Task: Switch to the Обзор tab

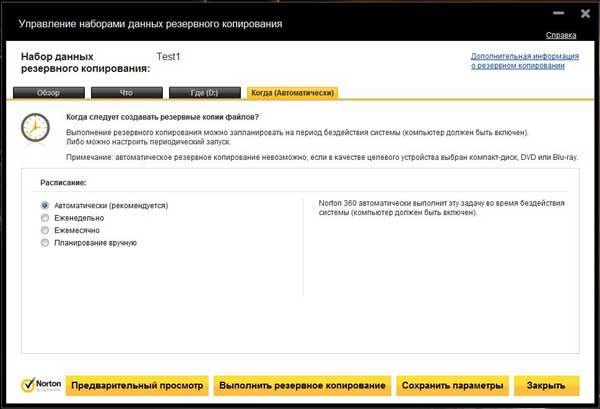Action: (x=49, y=93)
